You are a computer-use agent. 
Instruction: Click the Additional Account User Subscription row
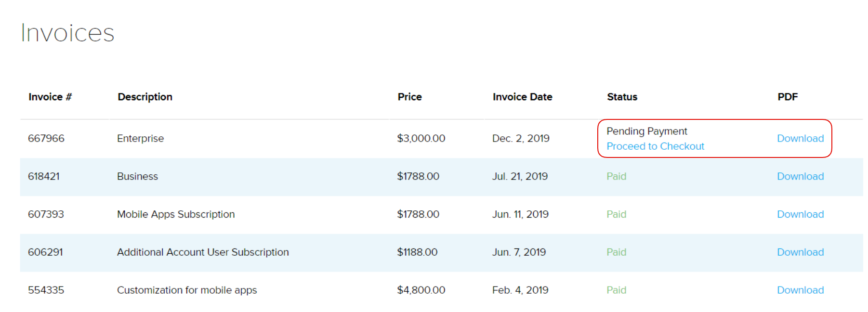(203, 252)
